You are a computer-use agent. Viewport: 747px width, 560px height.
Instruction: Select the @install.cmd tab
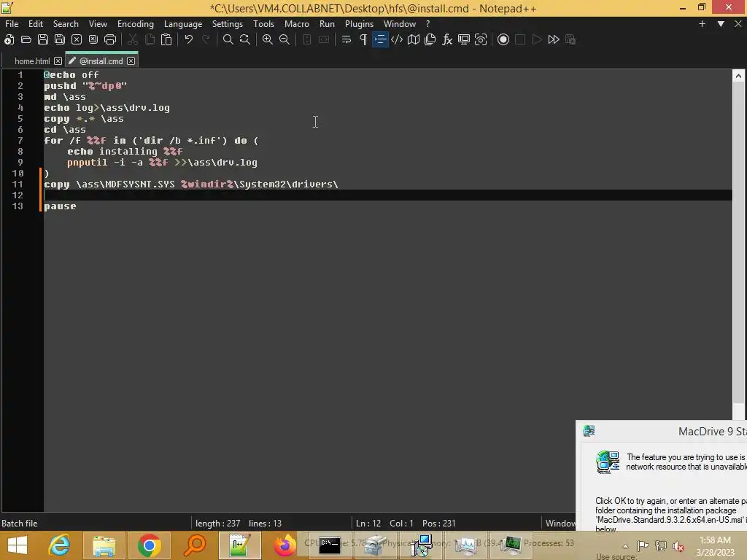[x=101, y=61]
